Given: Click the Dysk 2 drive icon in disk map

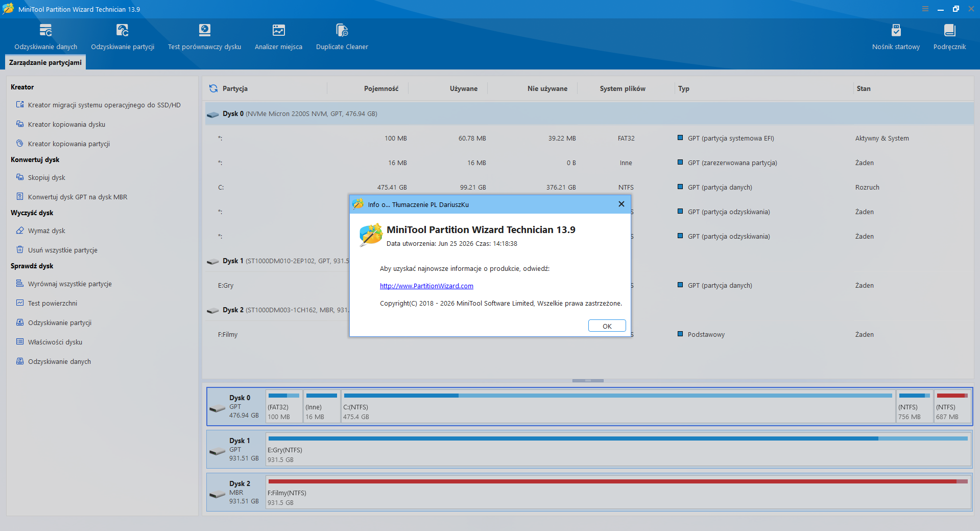Looking at the screenshot, I should point(218,494).
